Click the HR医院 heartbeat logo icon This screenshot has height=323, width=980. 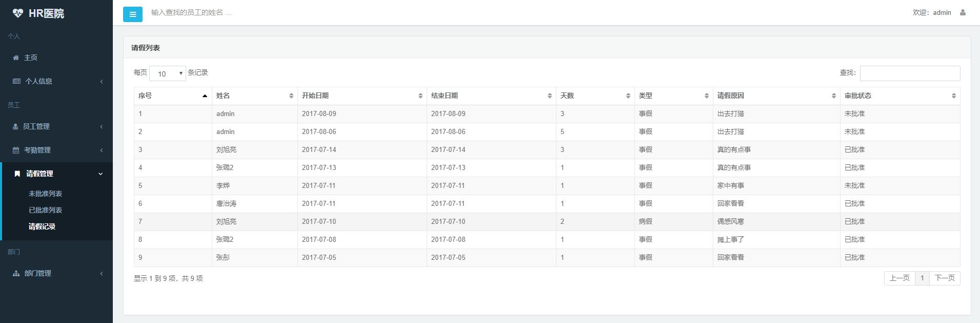coord(18,13)
